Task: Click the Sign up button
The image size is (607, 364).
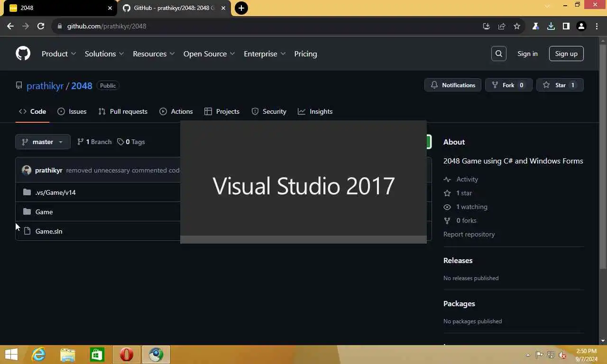Action: coord(566,54)
